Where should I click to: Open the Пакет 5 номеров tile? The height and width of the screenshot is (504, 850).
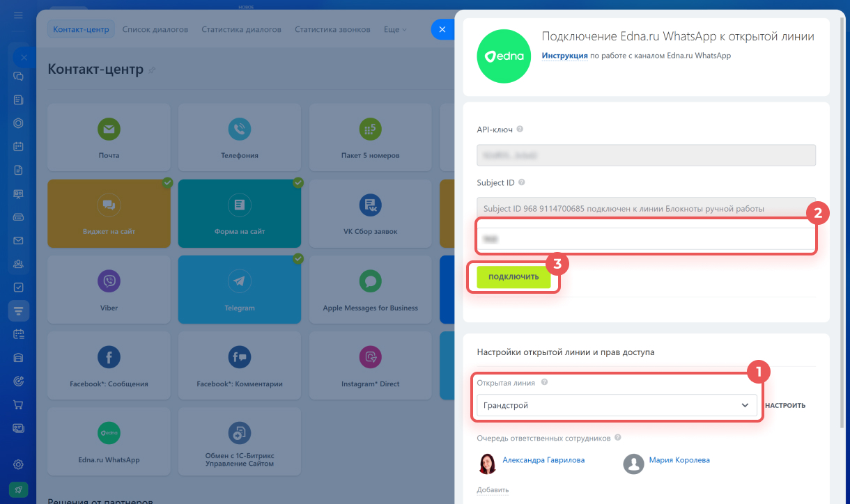coord(371,137)
